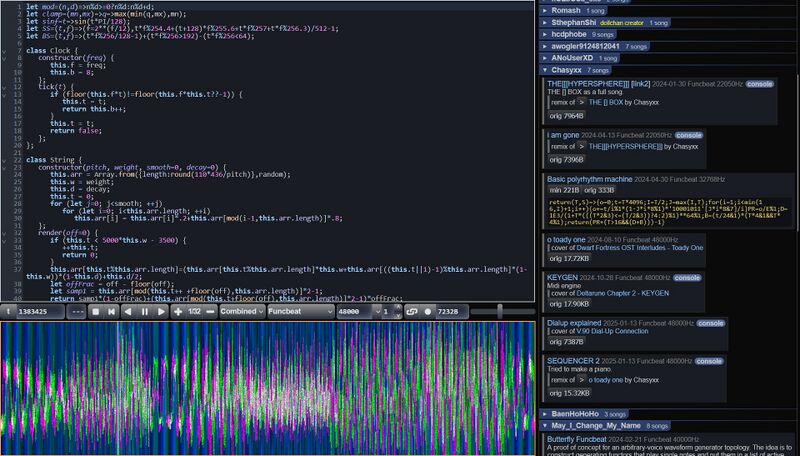Click the 1/32 scale value

pyautogui.click(x=194, y=312)
